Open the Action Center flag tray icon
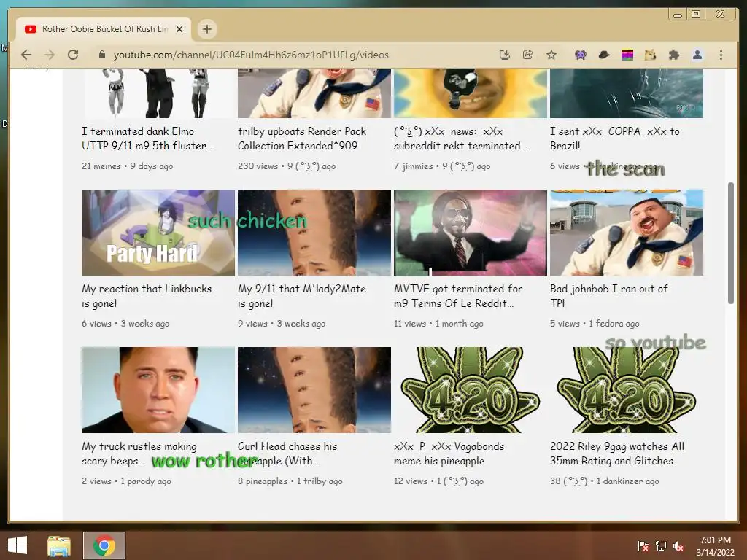The height and width of the screenshot is (560, 747). (643, 545)
